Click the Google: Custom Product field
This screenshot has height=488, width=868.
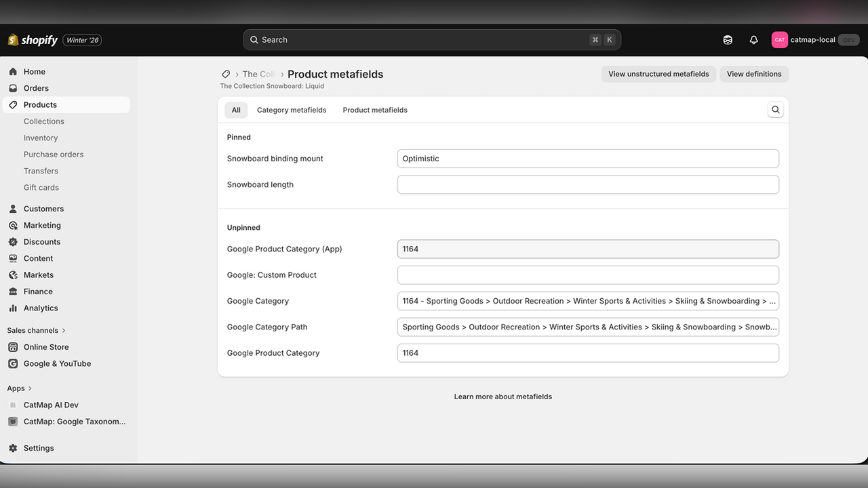pos(588,275)
